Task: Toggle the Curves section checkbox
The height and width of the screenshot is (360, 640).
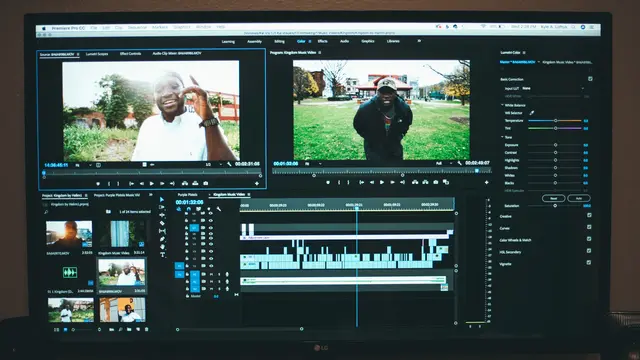Action: pyautogui.click(x=589, y=227)
